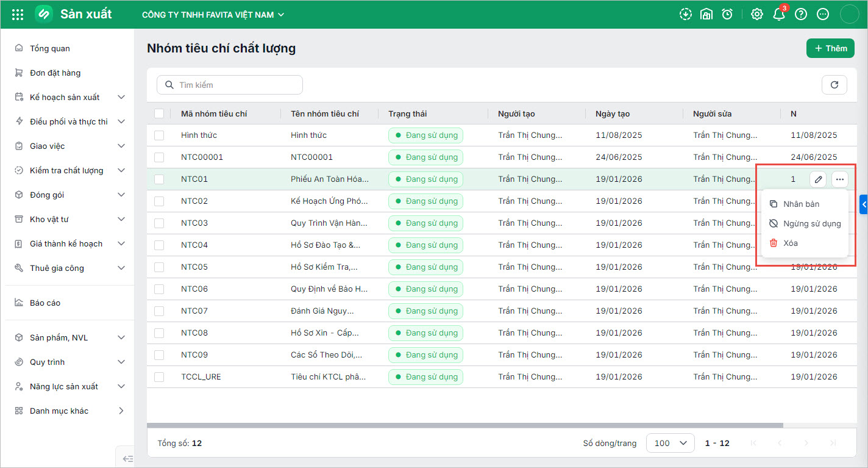Screen dimensions: 868x468
Task: Select Nhân bản from context menu
Action: (805, 204)
